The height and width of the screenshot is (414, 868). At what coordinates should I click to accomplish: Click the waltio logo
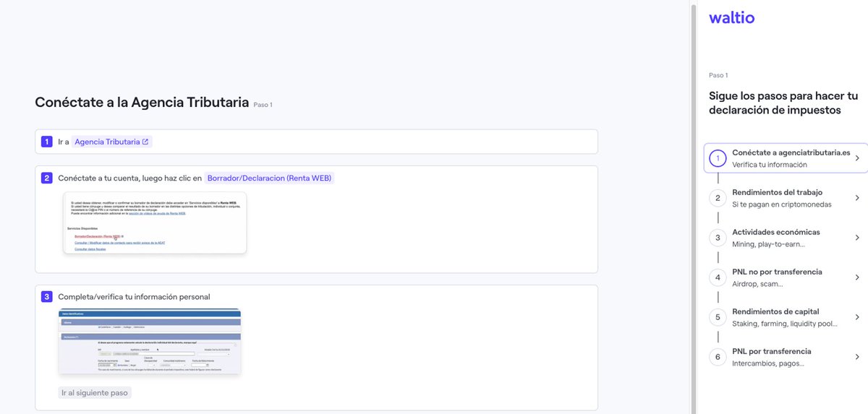pyautogui.click(x=731, y=17)
